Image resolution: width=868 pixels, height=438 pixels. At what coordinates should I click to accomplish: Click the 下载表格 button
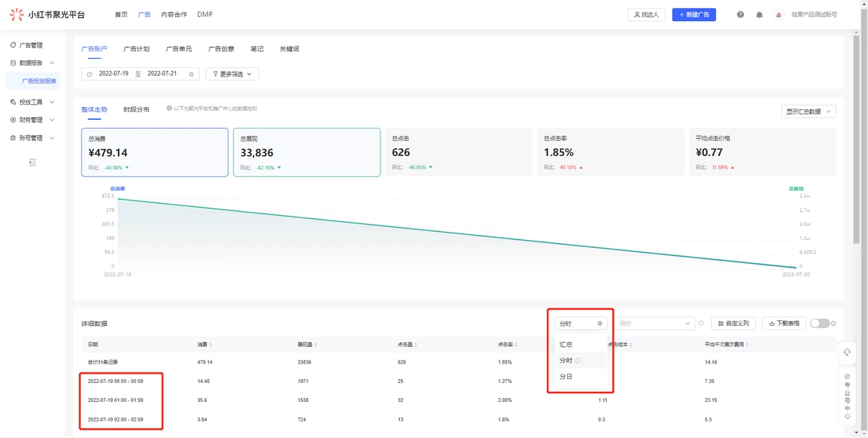784,324
